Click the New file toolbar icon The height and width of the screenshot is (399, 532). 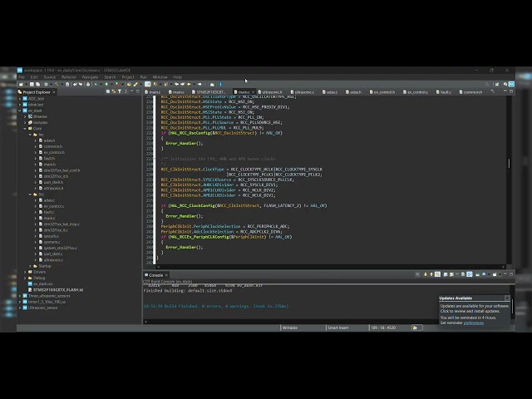[21, 84]
